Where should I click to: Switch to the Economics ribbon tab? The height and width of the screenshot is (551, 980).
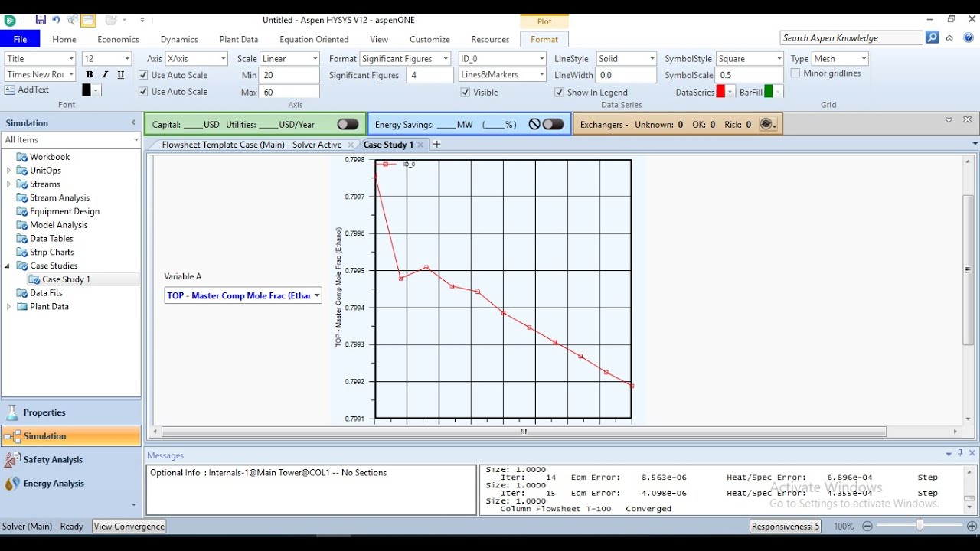(x=118, y=39)
